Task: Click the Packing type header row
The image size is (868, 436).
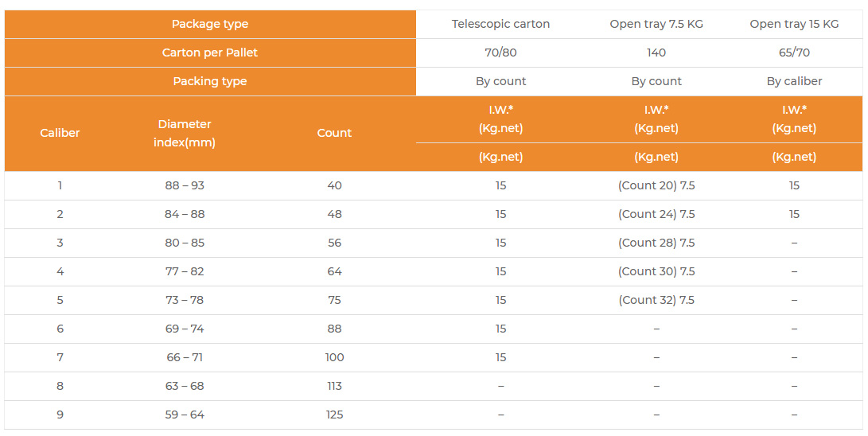Action: point(210,81)
